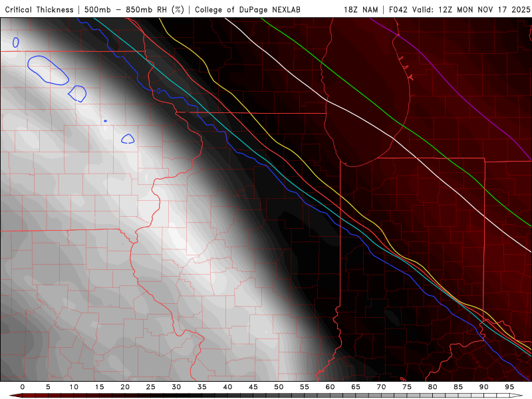Click the "35" color scale label
The width and height of the screenshot is (532, 399).
coord(202,387)
